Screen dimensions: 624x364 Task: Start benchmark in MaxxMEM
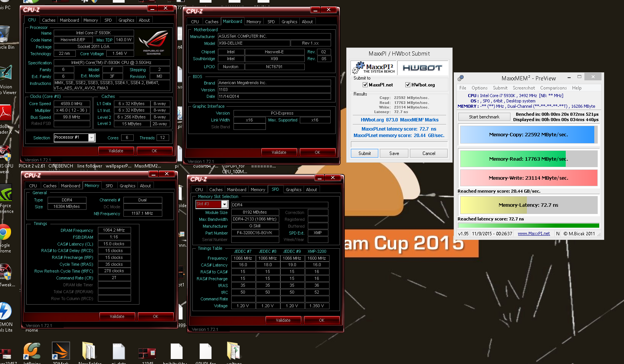point(484,117)
